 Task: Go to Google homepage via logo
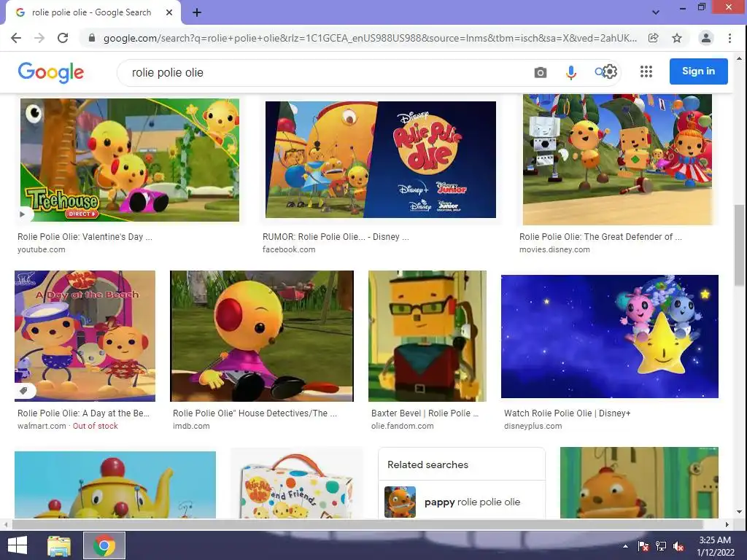pos(51,72)
